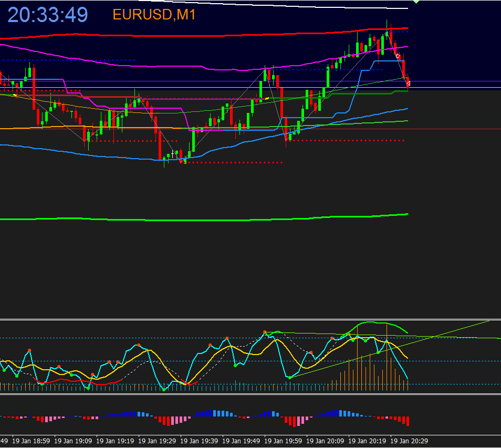
Task: Click the 19 Jan 19:49 time label
Action: tap(241, 441)
